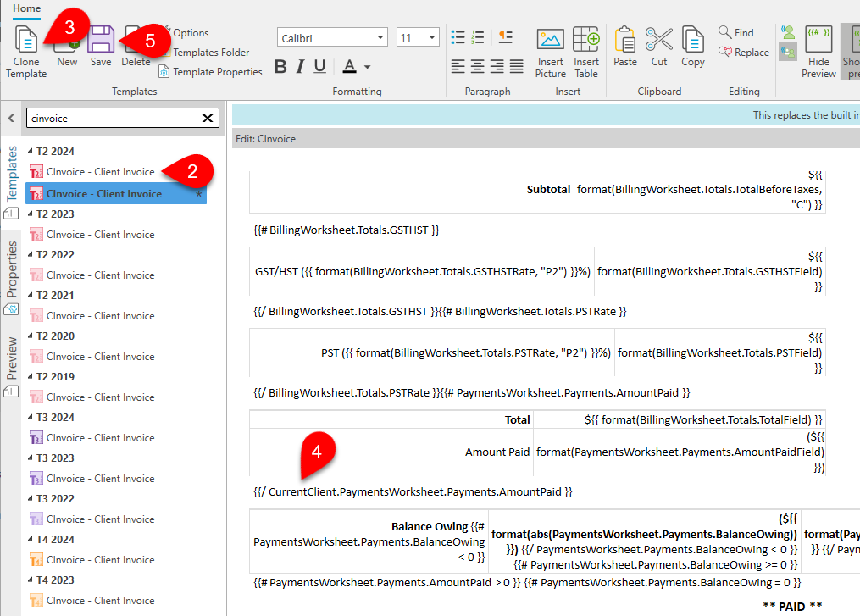Click the Hide Preview button
Screen dimensions: 860x616
click(818, 53)
